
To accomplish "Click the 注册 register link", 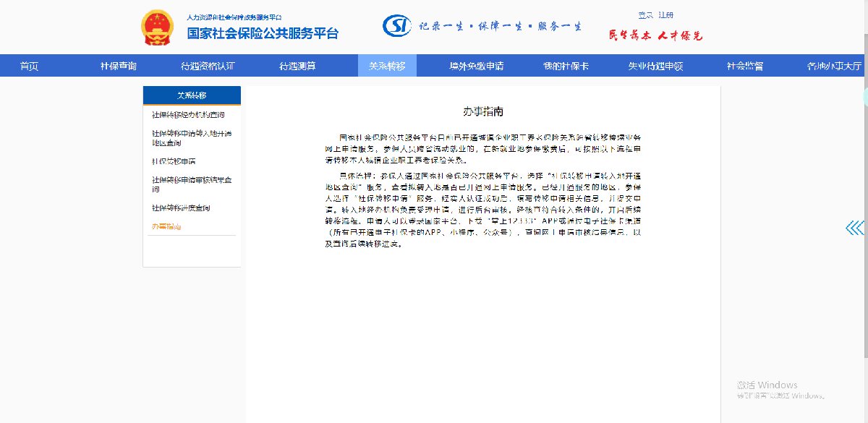I will (665, 15).
